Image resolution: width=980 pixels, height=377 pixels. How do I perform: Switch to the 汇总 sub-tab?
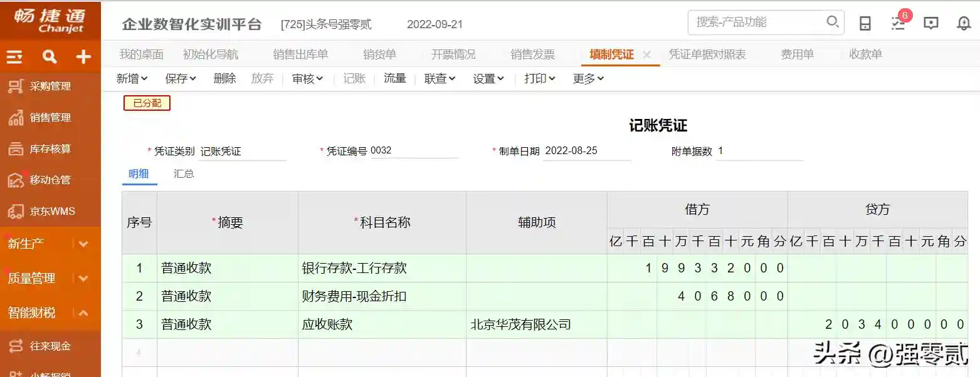(x=184, y=173)
